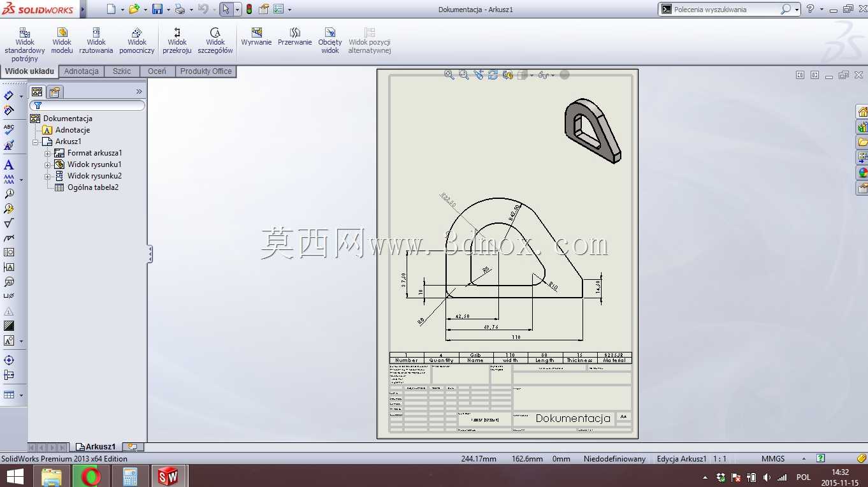
Task: Create an auxiliary view (Widok pomocniczy)
Action: [136, 41]
